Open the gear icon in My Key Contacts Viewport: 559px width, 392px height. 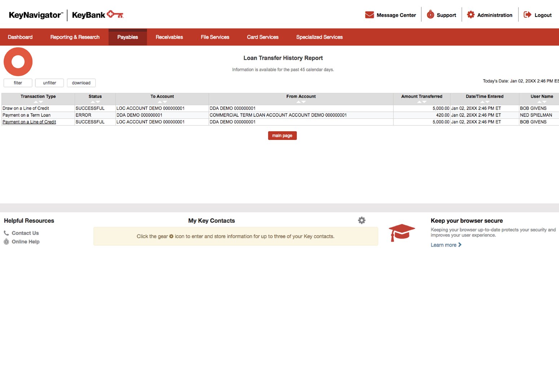[x=361, y=220]
